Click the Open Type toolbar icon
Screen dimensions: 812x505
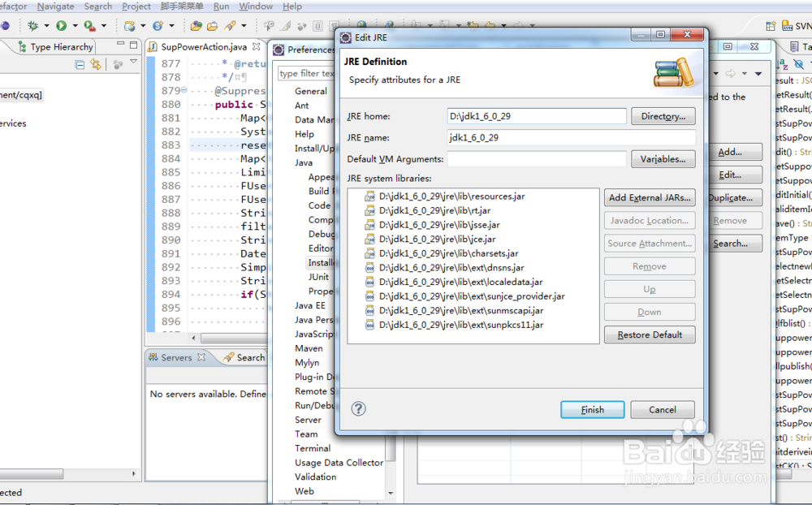coord(197,25)
